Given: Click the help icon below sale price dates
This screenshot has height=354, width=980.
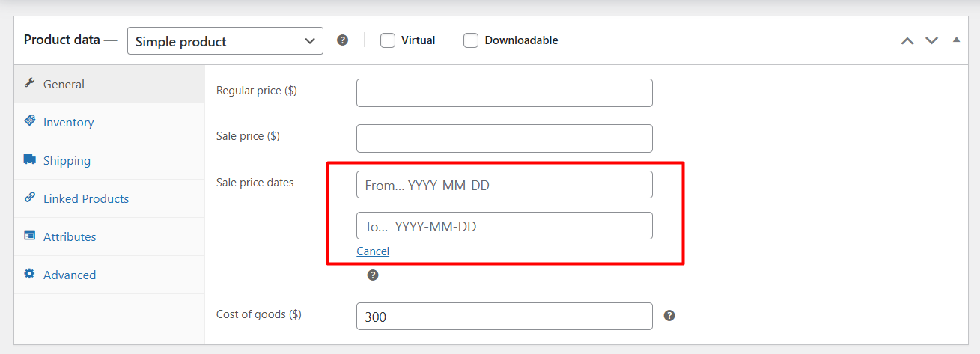Looking at the screenshot, I should pos(373,275).
